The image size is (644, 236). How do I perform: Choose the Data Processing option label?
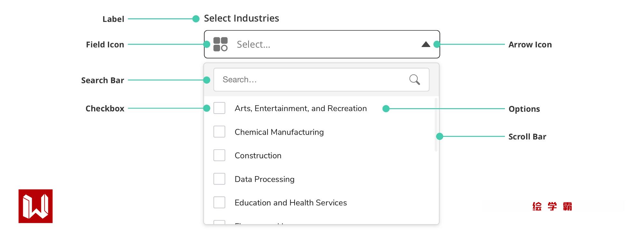coord(264,179)
